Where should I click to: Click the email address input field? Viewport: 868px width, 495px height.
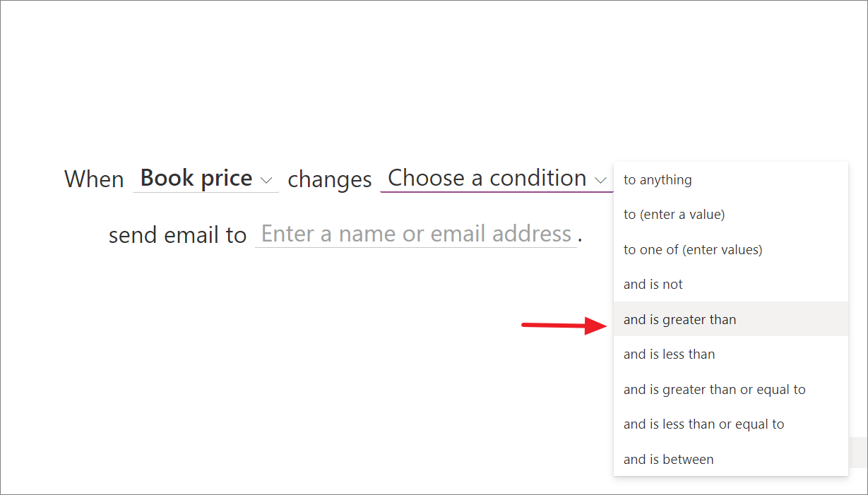416,234
